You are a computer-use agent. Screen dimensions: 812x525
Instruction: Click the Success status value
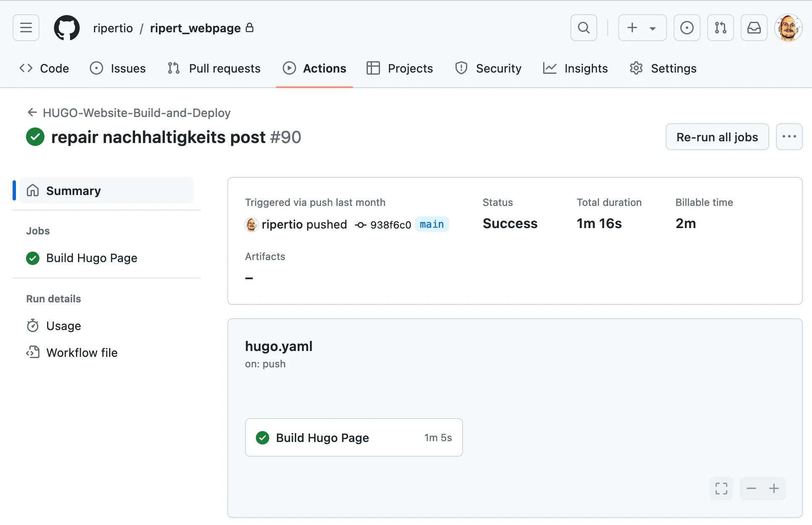[510, 223]
